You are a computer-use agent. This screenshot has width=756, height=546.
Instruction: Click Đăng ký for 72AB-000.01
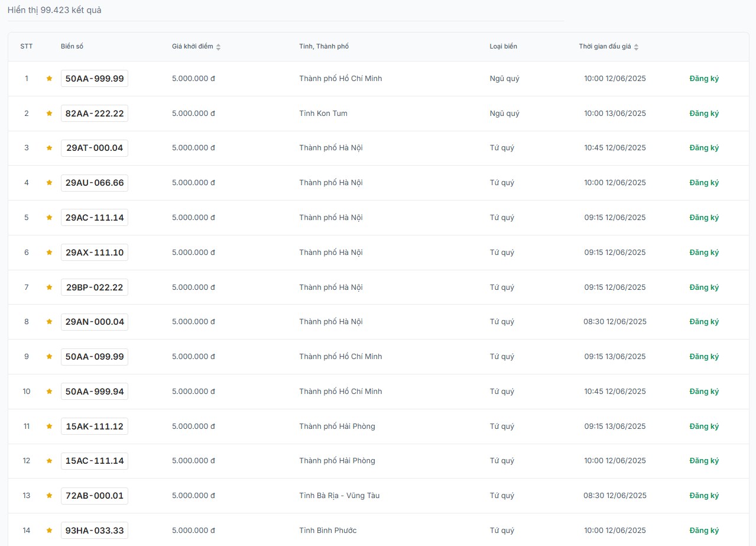tap(704, 496)
